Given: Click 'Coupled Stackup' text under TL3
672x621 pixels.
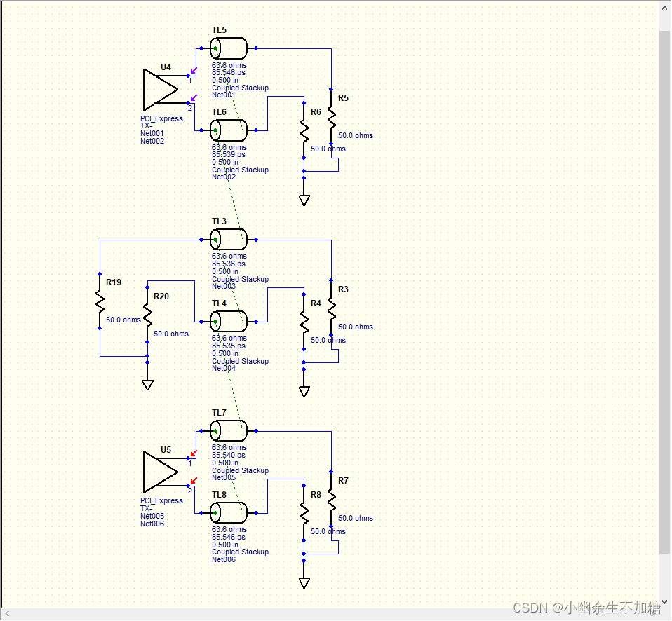Looking at the screenshot, I should coord(240,279).
